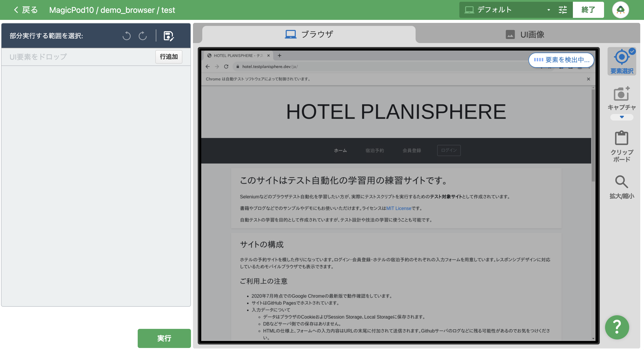Switch to the ブラウザ tab
The height and width of the screenshot is (350, 644).
point(309,34)
